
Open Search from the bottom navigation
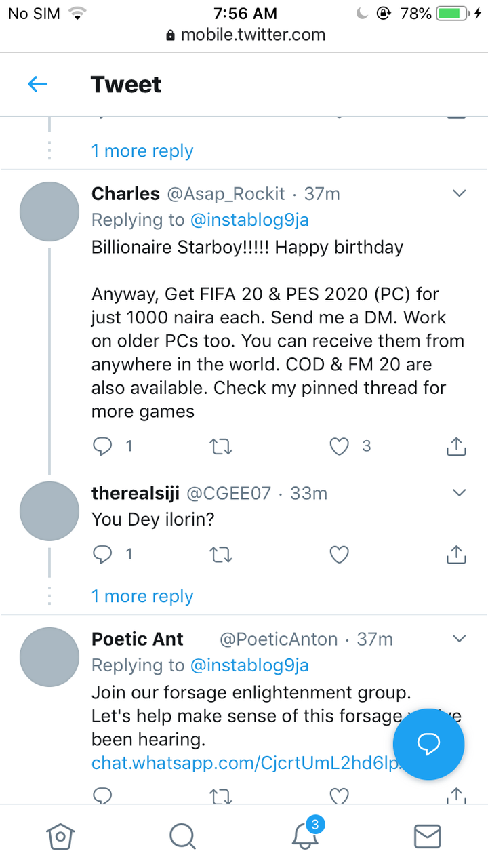(x=182, y=836)
